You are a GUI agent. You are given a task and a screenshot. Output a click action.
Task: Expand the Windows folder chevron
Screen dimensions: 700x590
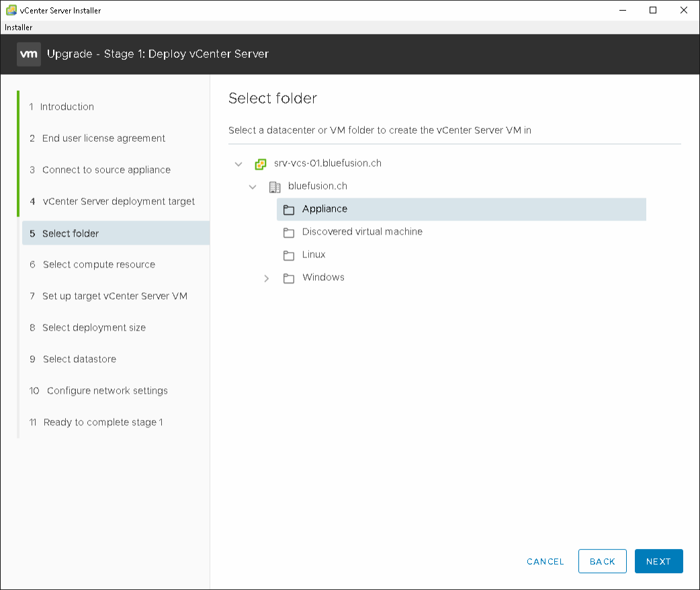267,278
